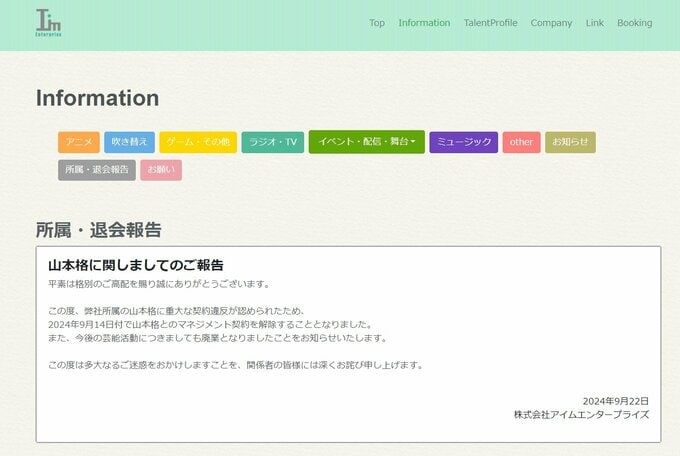The width and height of the screenshot is (680, 456).
Task: Click the Information page heading
Action: coord(97,98)
